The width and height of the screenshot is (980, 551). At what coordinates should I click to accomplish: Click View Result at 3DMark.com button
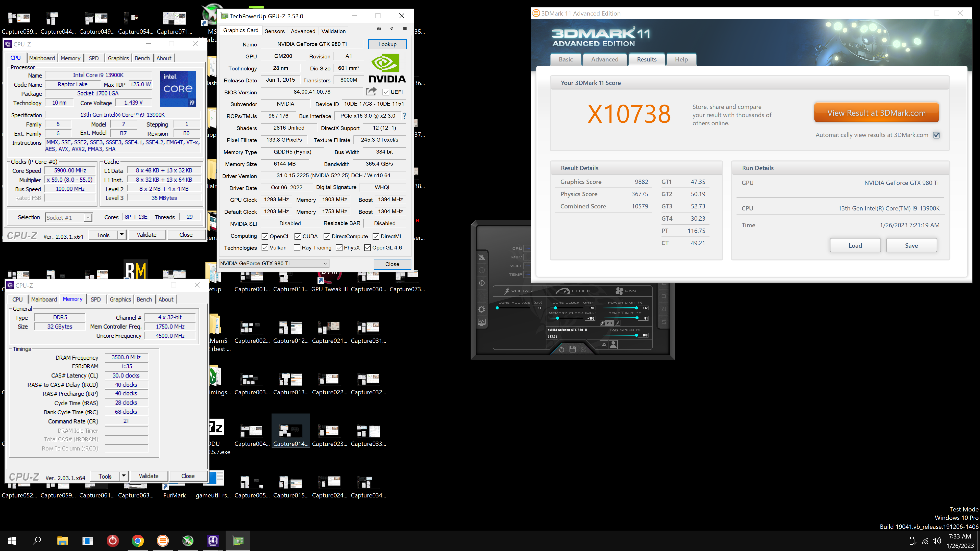(x=876, y=113)
